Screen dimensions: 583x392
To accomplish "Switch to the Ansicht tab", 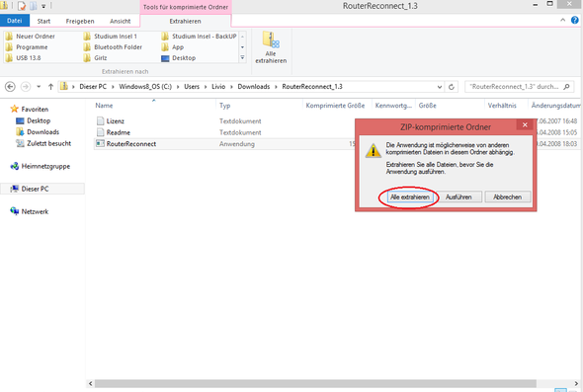I will tap(121, 21).
